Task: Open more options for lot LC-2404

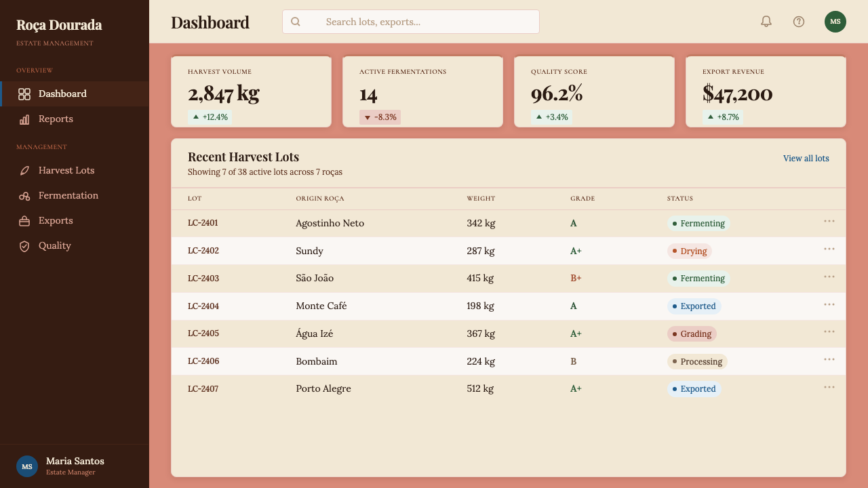Action: tap(829, 304)
